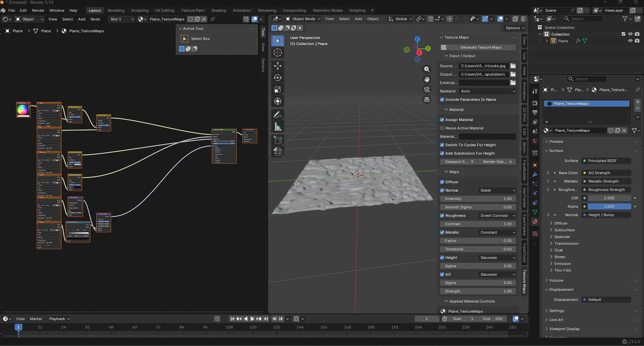644x346 pixels.
Task: Select the Add Cube tool
Action: click(278, 140)
